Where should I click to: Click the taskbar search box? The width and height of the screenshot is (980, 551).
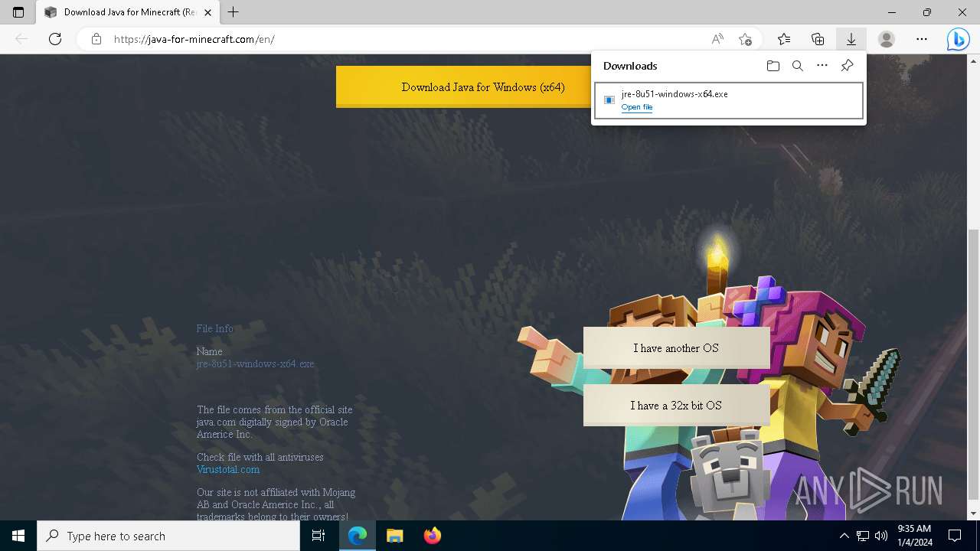168,536
